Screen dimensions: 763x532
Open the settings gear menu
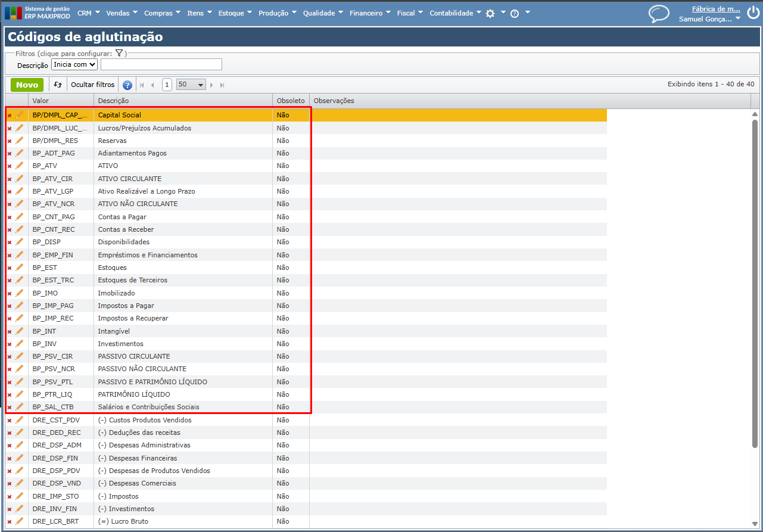tap(490, 13)
